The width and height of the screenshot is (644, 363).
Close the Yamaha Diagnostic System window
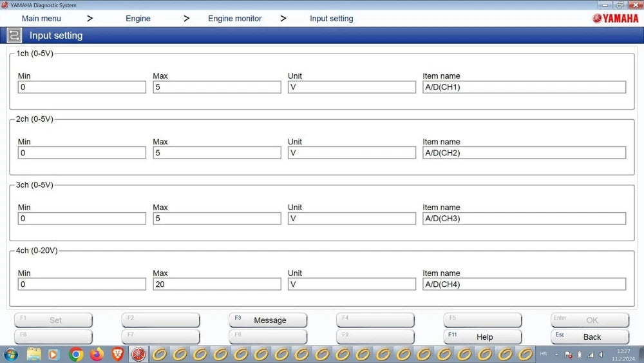(x=635, y=5)
